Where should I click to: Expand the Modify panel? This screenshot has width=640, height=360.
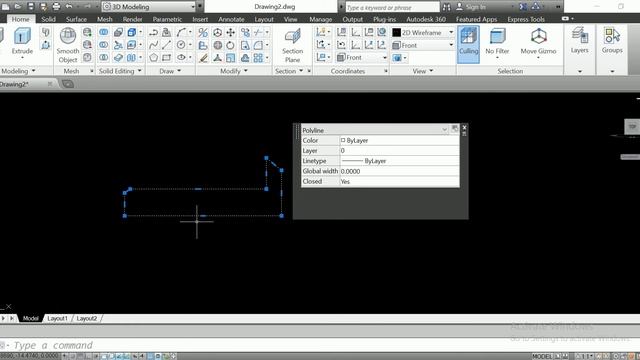point(234,71)
